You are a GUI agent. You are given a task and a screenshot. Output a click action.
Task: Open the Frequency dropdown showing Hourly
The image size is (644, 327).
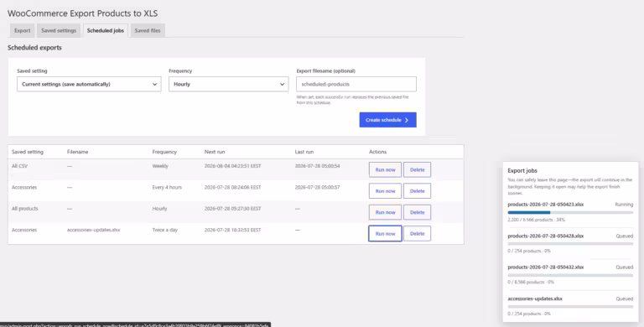(x=228, y=84)
